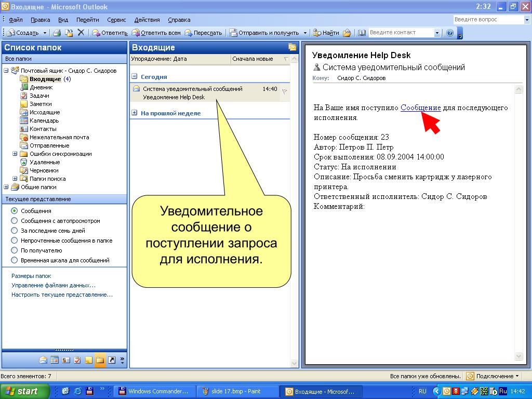The image size is (532, 399).
Task: Click the Введите контакт input field
Action: [x=401, y=33]
